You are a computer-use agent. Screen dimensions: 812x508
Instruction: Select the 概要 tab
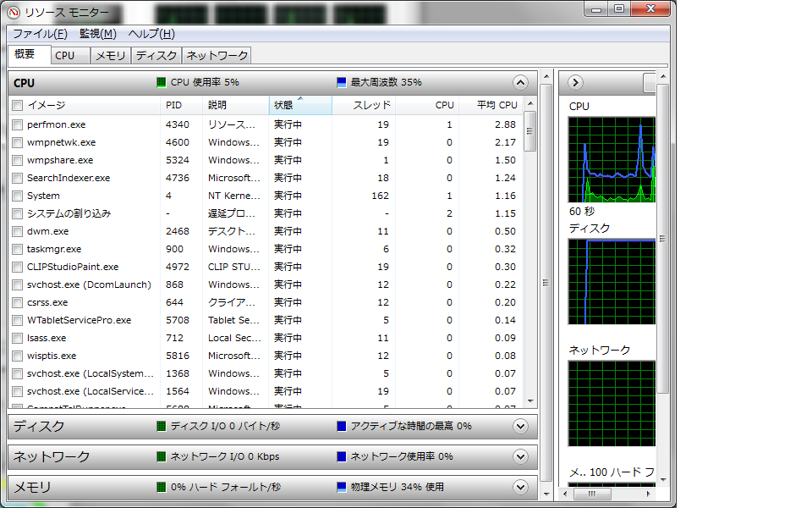(30, 54)
